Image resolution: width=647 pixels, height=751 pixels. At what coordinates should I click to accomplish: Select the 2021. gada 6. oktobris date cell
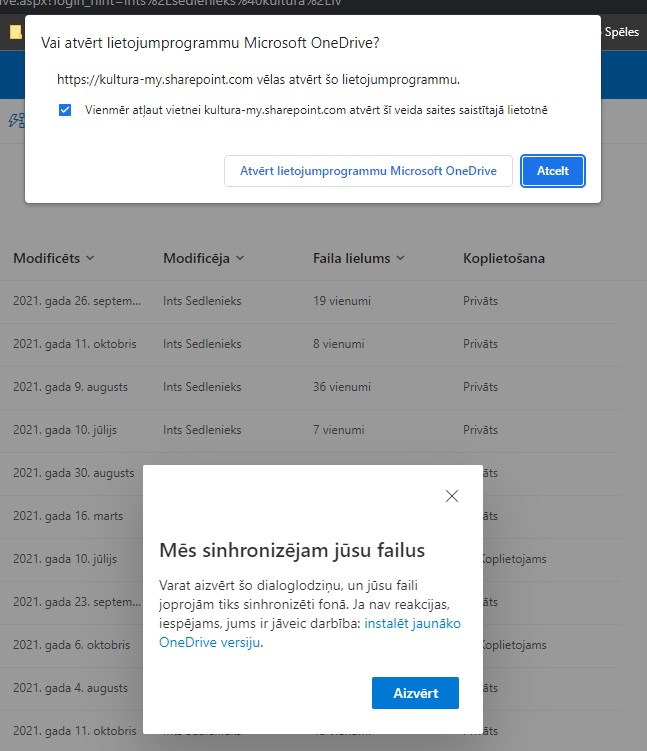click(x=71, y=645)
